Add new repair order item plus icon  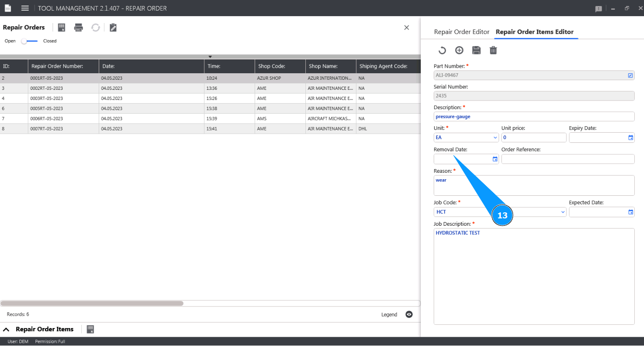tap(459, 50)
